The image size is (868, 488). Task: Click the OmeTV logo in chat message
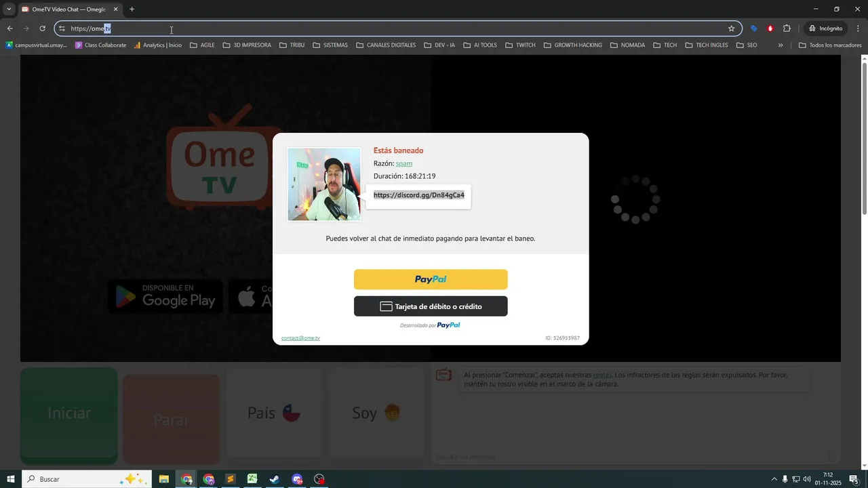443,374
